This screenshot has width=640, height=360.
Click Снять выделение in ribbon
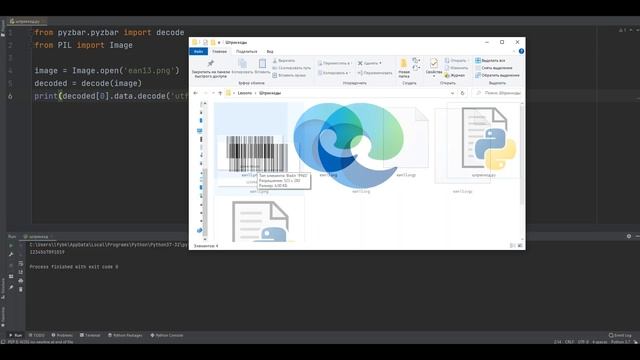click(x=493, y=68)
